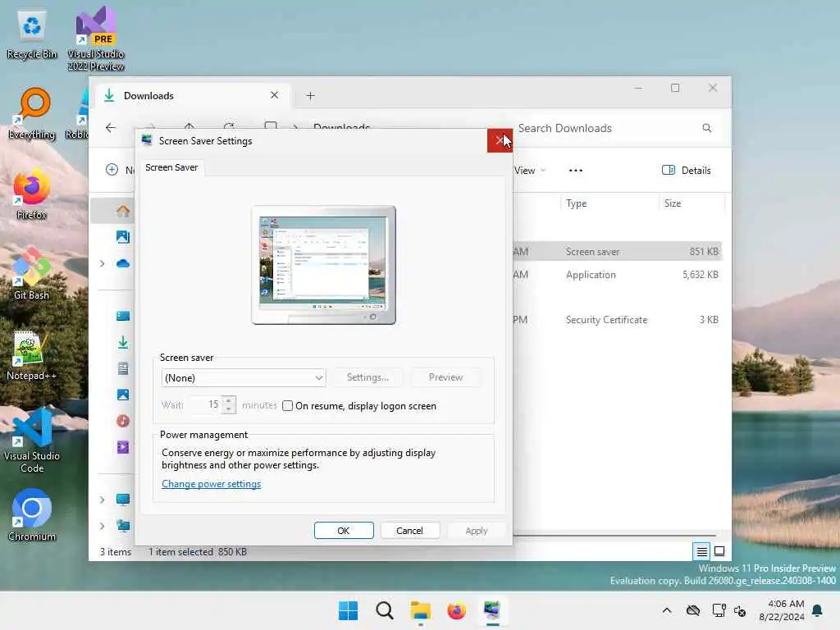Click the monitor preview thumbnail
The width and height of the screenshot is (840, 630).
pos(323,265)
